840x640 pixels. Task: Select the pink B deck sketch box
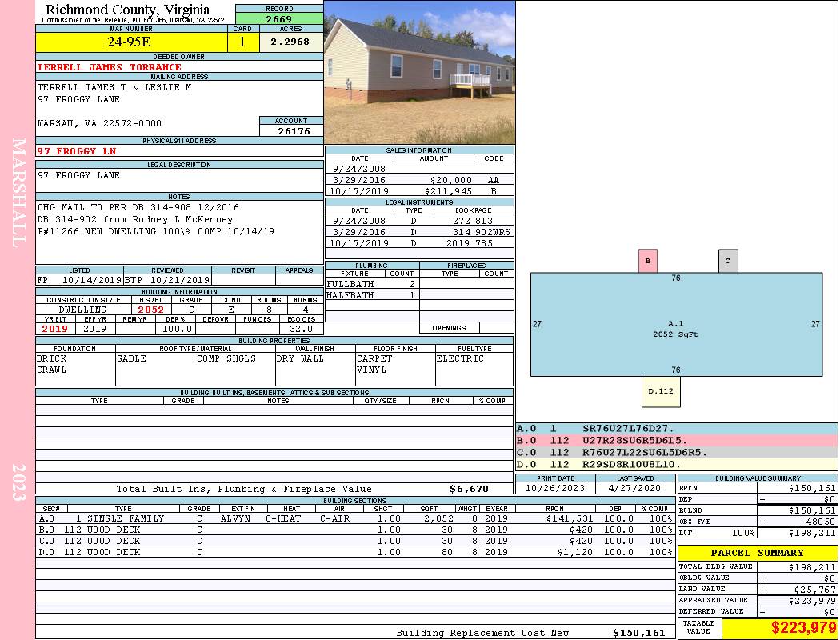pos(648,261)
